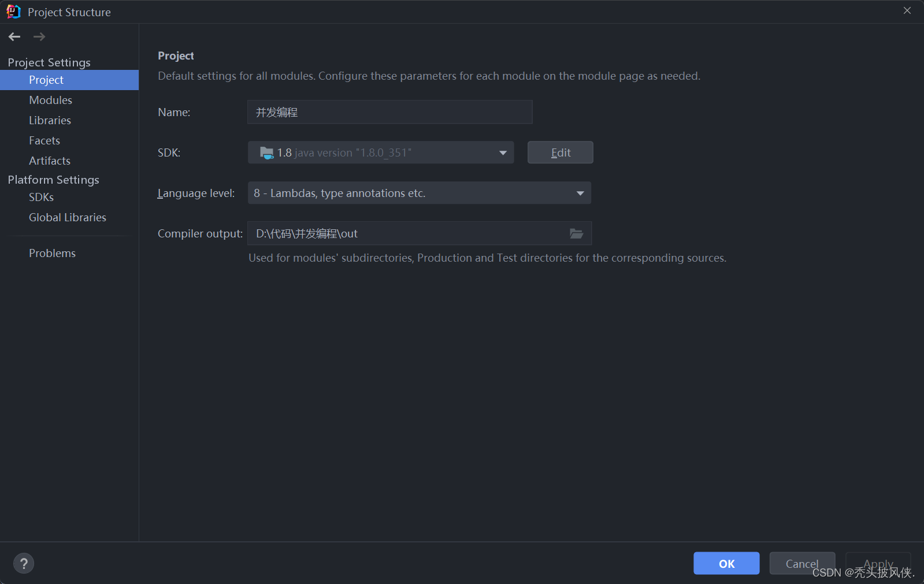Open the Artifacts settings page

(69, 161)
